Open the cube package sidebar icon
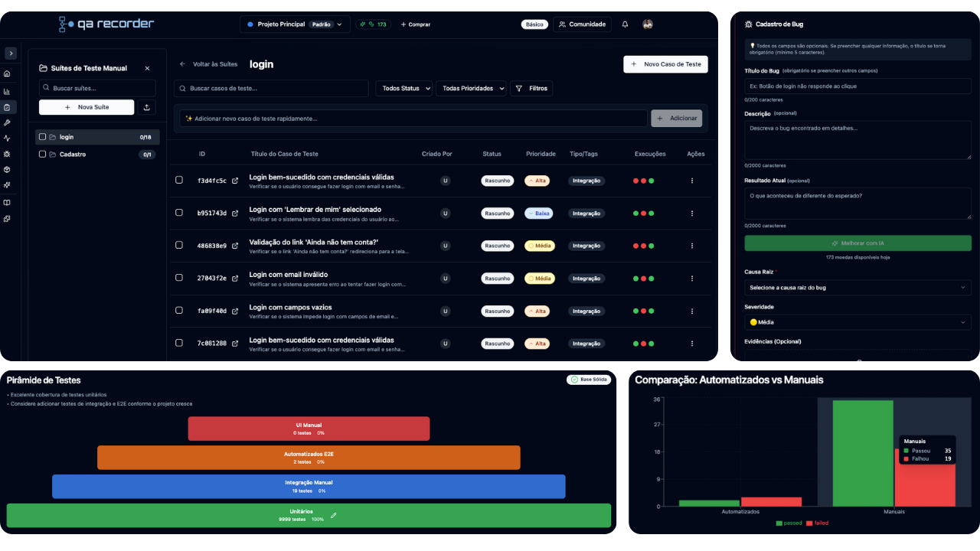The image size is (980, 551). click(7, 169)
